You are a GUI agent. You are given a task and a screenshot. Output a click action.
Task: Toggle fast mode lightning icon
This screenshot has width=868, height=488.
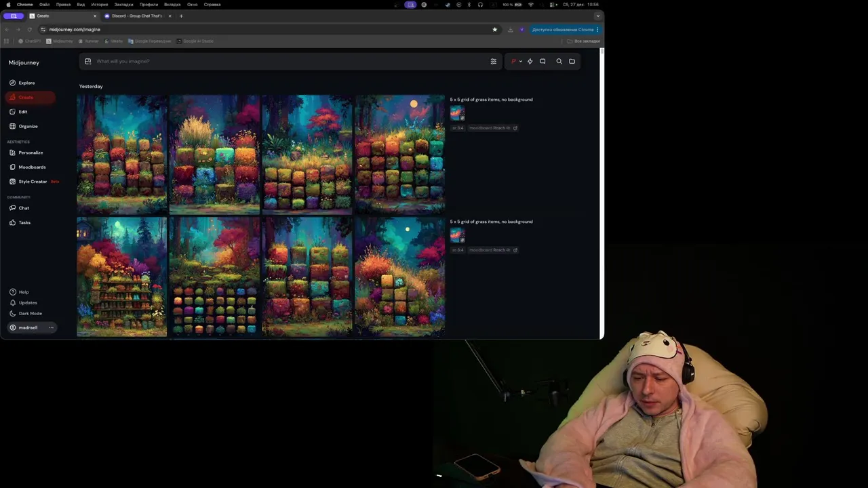coord(530,61)
